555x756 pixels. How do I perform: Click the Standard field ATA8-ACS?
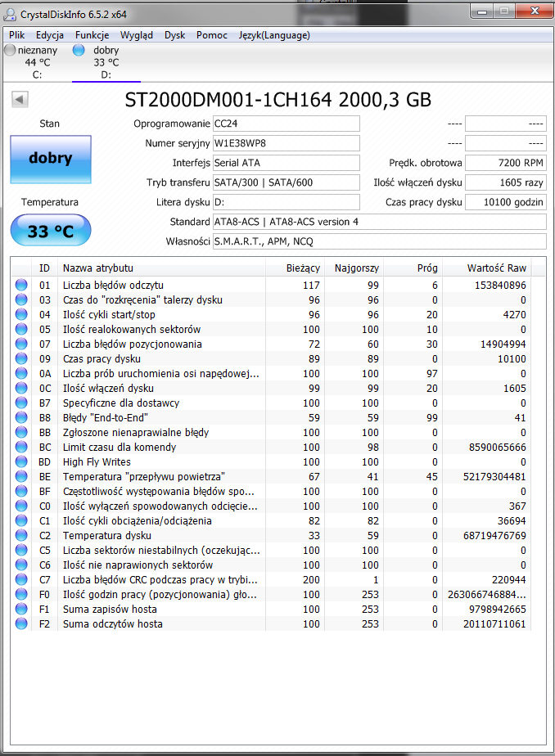point(380,222)
